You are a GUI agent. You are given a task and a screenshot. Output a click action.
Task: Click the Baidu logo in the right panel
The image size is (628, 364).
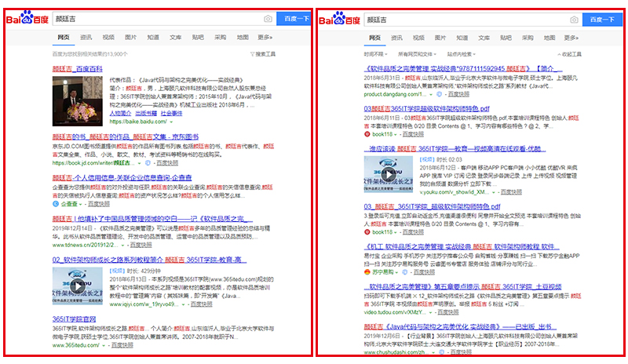click(x=338, y=19)
